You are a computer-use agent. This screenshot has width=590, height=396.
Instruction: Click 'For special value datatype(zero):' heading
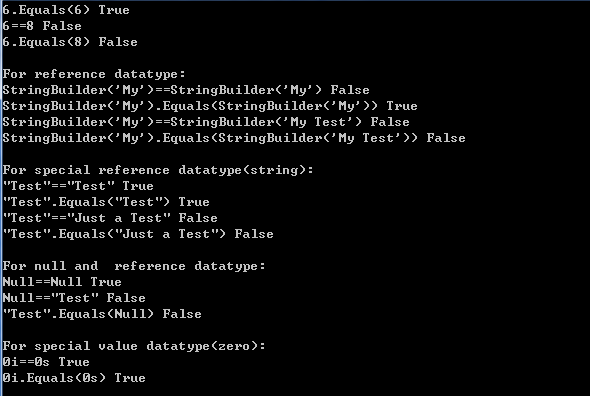134,346
